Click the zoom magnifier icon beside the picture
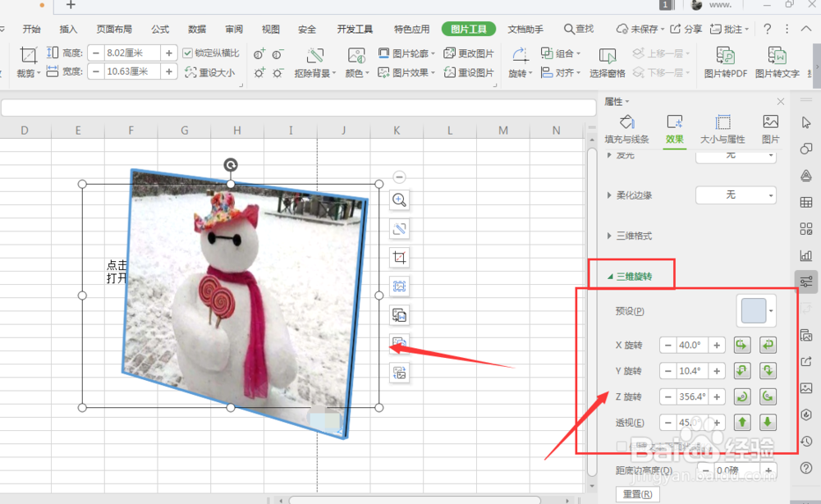Image resolution: width=821 pixels, height=504 pixels. pyautogui.click(x=400, y=200)
